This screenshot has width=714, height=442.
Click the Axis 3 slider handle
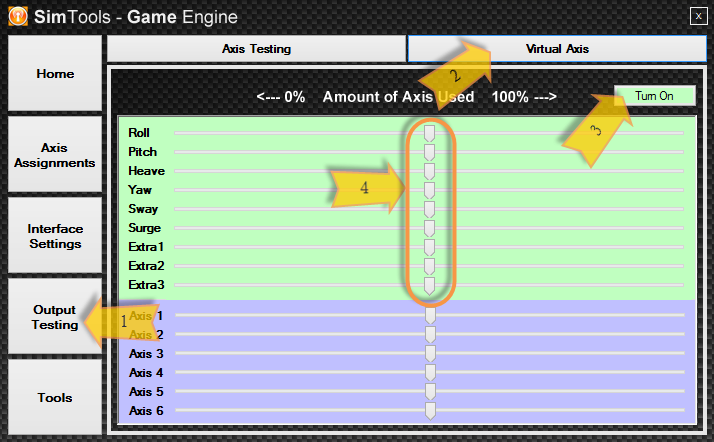point(430,354)
